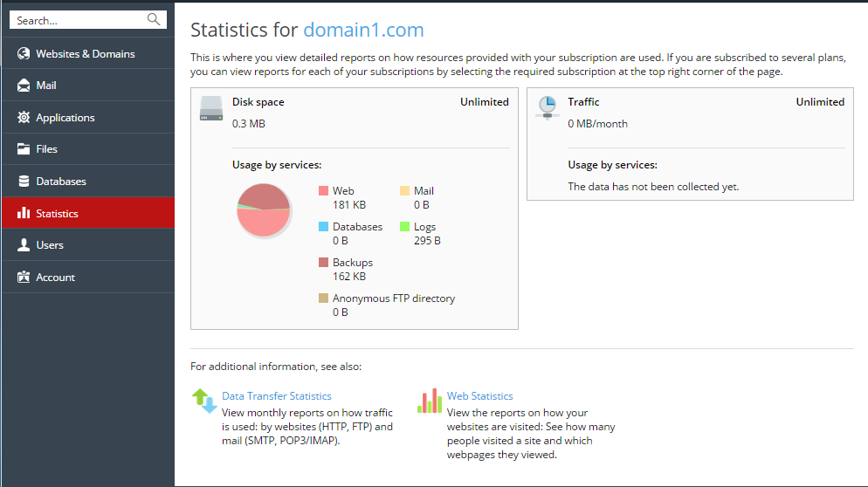Click the Web Statistics bar chart icon
Screen dimensions: 868x487
[430, 401]
